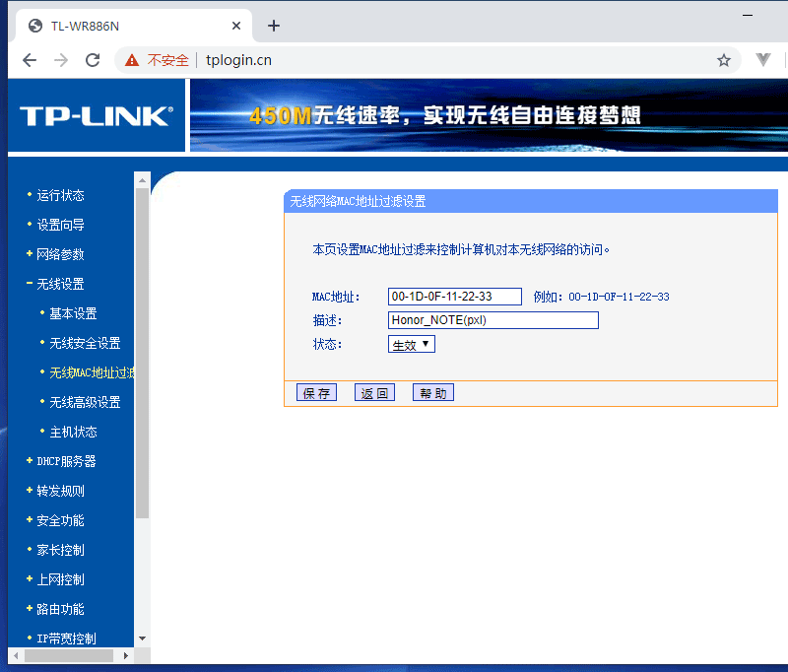Click the 保存 save button
This screenshot has height=672, width=788.
(315, 392)
